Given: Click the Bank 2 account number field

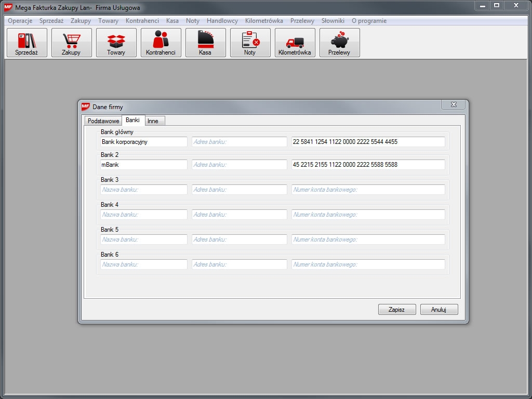Looking at the screenshot, I should click(368, 165).
